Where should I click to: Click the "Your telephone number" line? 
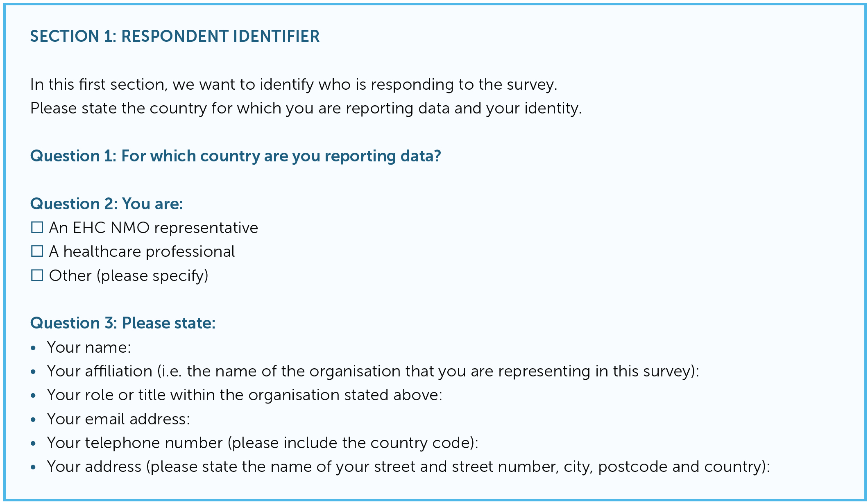[263, 443]
